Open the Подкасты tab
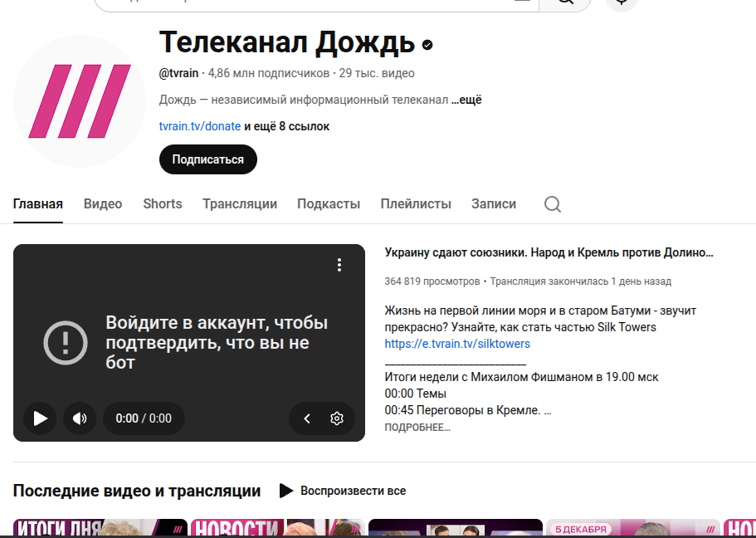Image resolution: width=756 pixels, height=538 pixels. pos(329,204)
